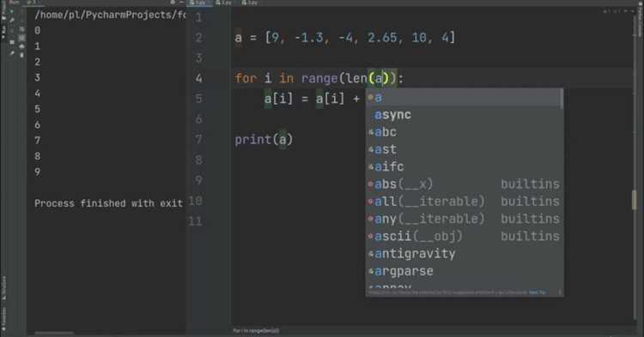Screen dimensions: 644x337
Task: Click the /home/pl/PycharmProjects path in the console
Action: (x=110, y=15)
